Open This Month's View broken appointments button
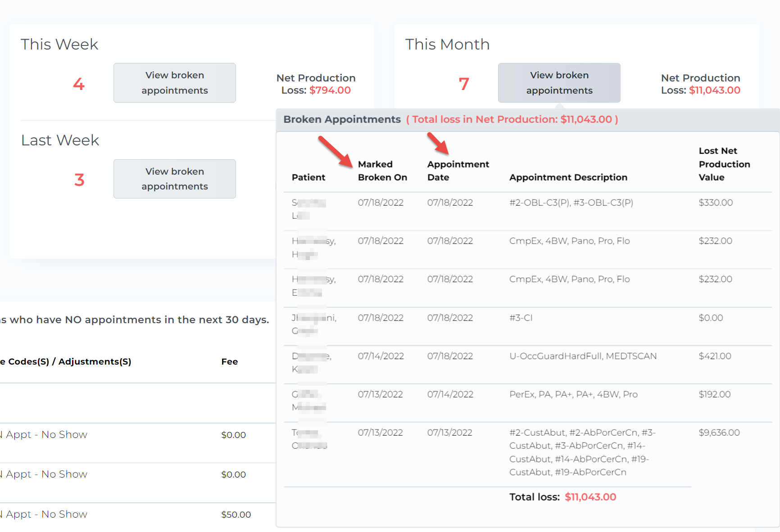The width and height of the screenshot is (780, 532). pyautogui.click(x=559, y=83)
